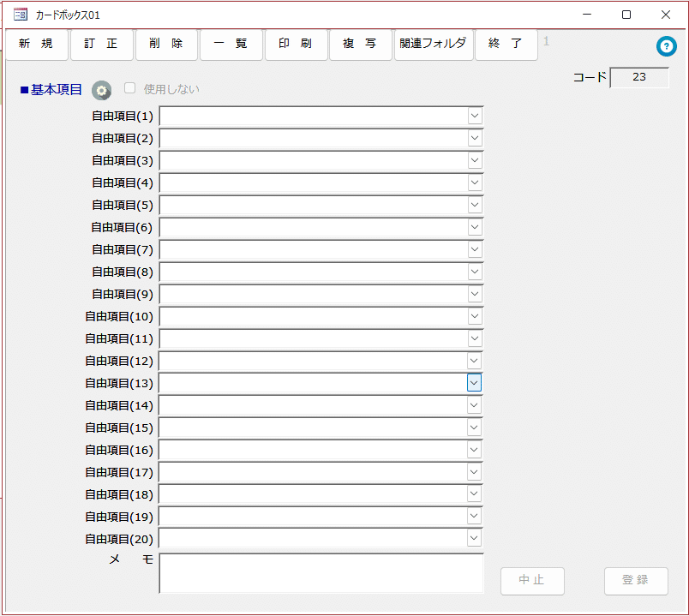Image resolution: width=689 pixels, height=616 pixels.
Task: Click the 終了 exit button
Action: [506, 44]
